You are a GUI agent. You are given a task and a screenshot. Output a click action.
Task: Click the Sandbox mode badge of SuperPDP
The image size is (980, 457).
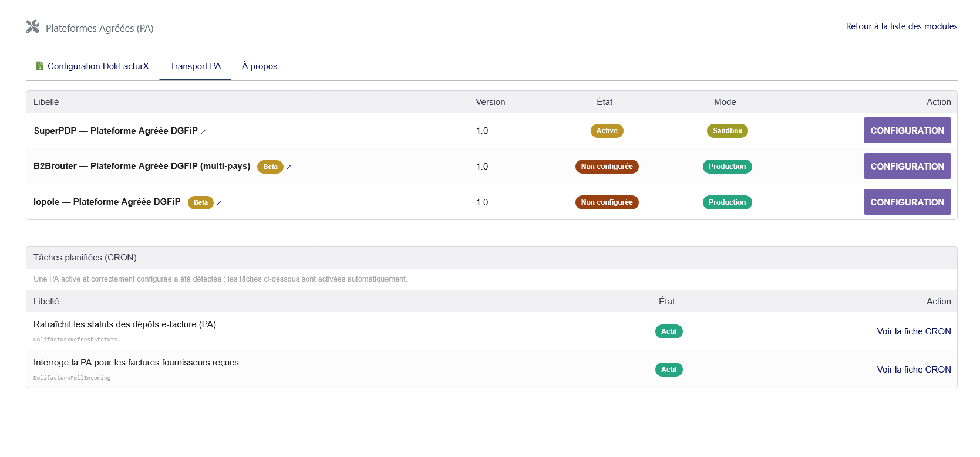tap(727, 131)
